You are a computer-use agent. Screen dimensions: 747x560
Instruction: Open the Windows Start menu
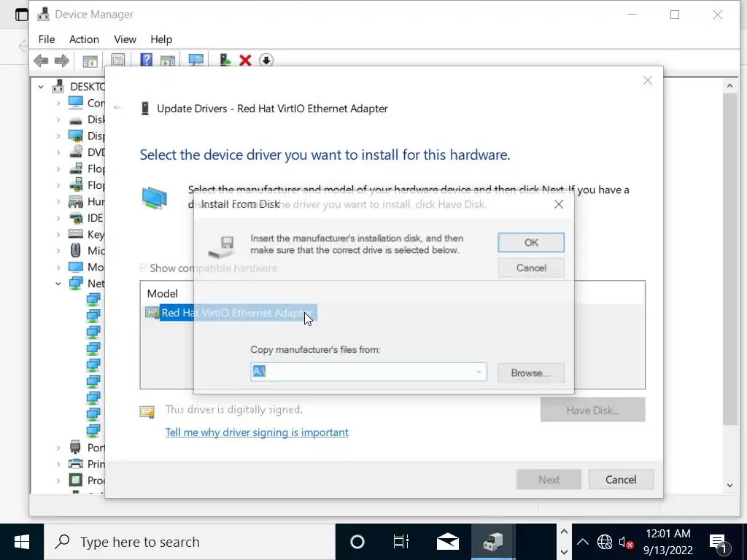click(22, 542)
